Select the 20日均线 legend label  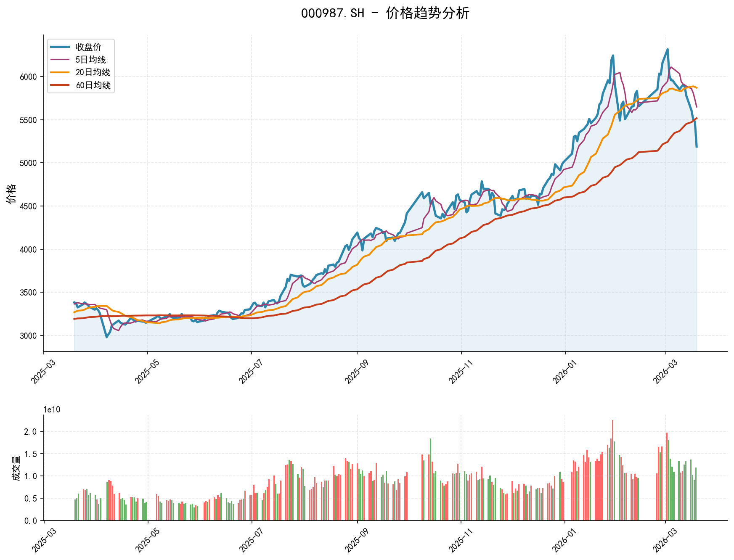tap(93, 73)
